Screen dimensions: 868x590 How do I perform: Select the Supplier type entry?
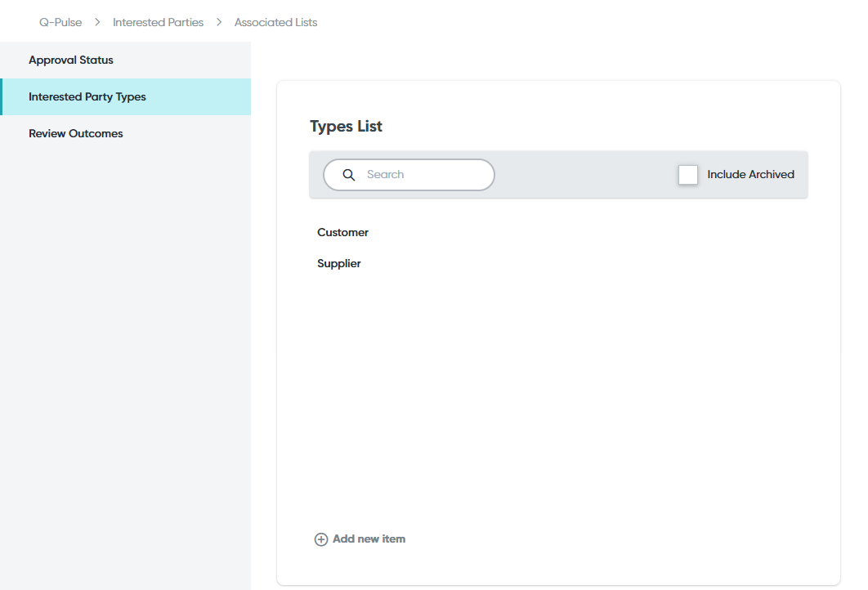339,263
